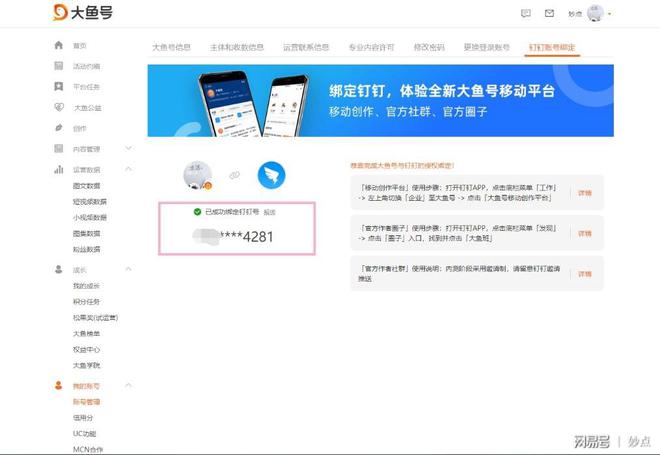The height and width of the screenshot is (455, 660).
Task: Click the chain link icon between avatars
Action: tap(234, 175)
